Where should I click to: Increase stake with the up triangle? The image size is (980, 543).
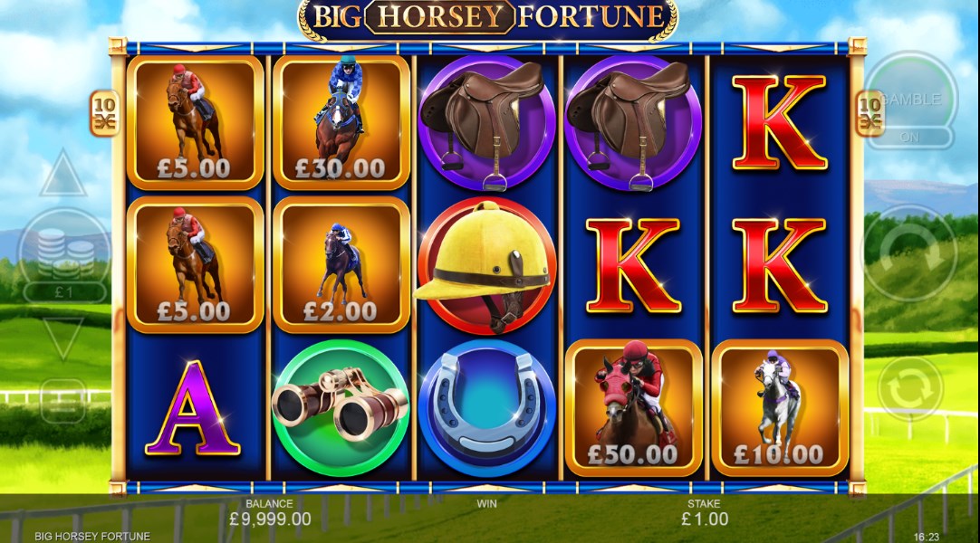63,173
